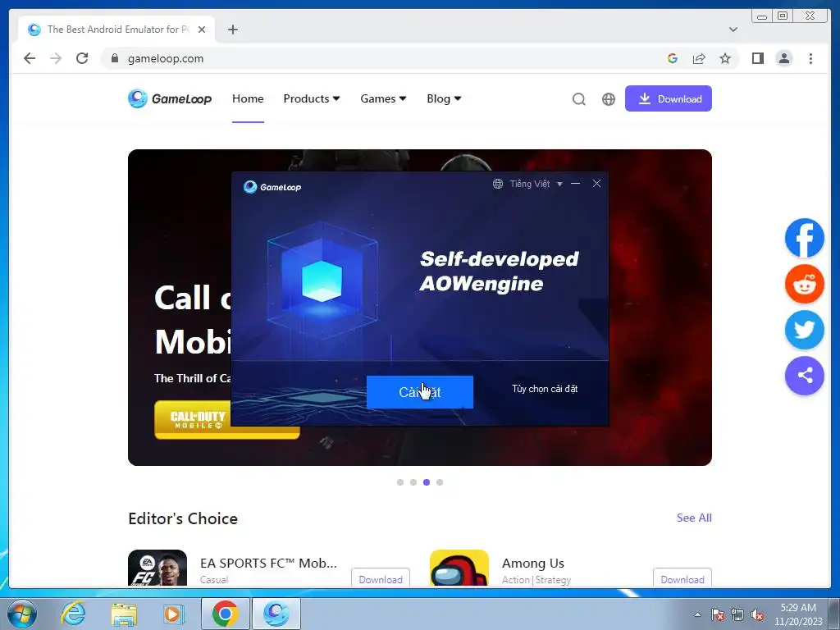Open Action Center flag icon in tray
The image size is (840, 630).
[718, 615]
